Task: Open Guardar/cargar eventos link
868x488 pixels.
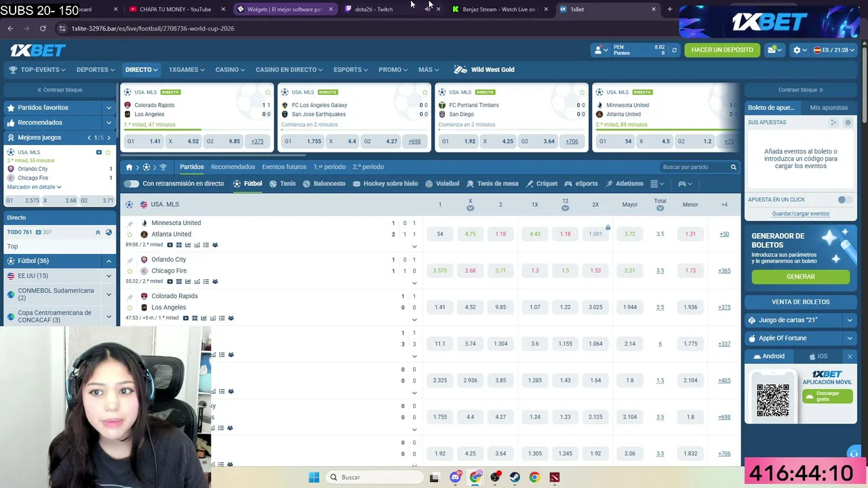Action: click(800, 214)
